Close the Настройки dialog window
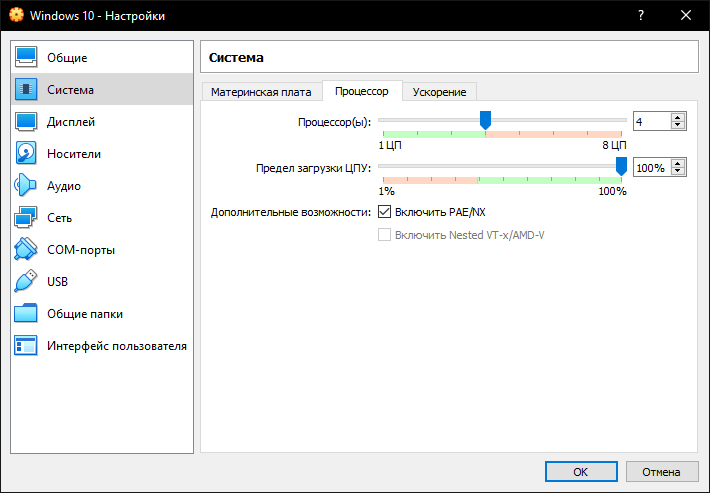710x493 pixels. click(x=686, y=15)
